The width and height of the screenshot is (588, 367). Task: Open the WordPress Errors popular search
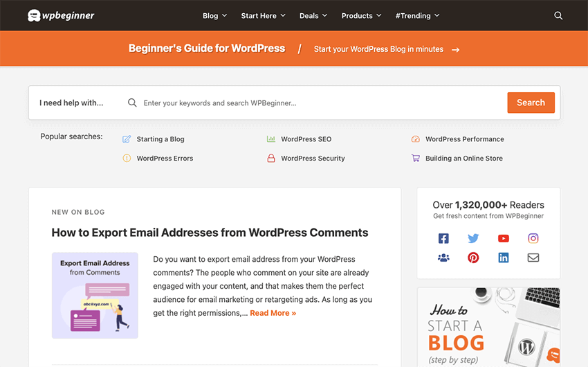pos(165,158)
